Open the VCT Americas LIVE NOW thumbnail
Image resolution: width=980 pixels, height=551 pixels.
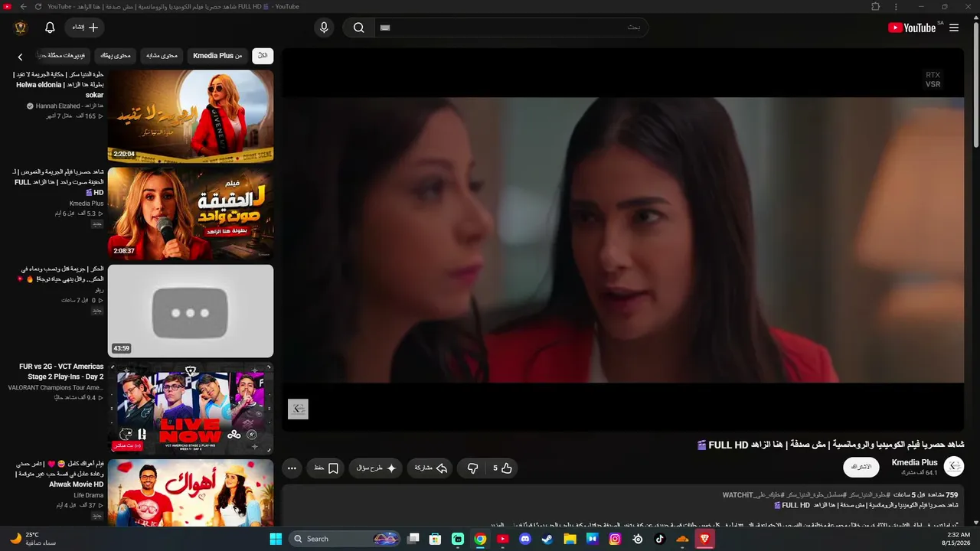click(191, 408)
